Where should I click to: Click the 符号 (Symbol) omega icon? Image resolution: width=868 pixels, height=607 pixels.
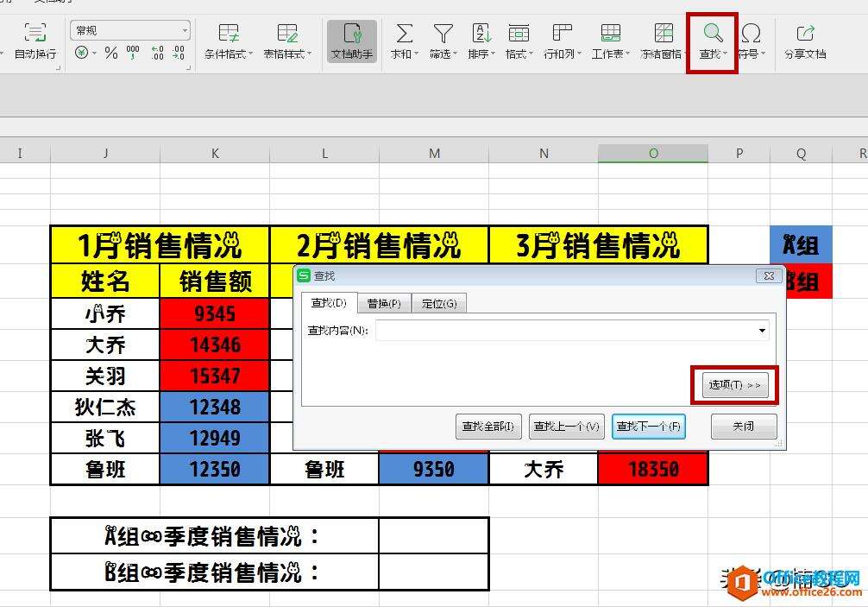751,35
